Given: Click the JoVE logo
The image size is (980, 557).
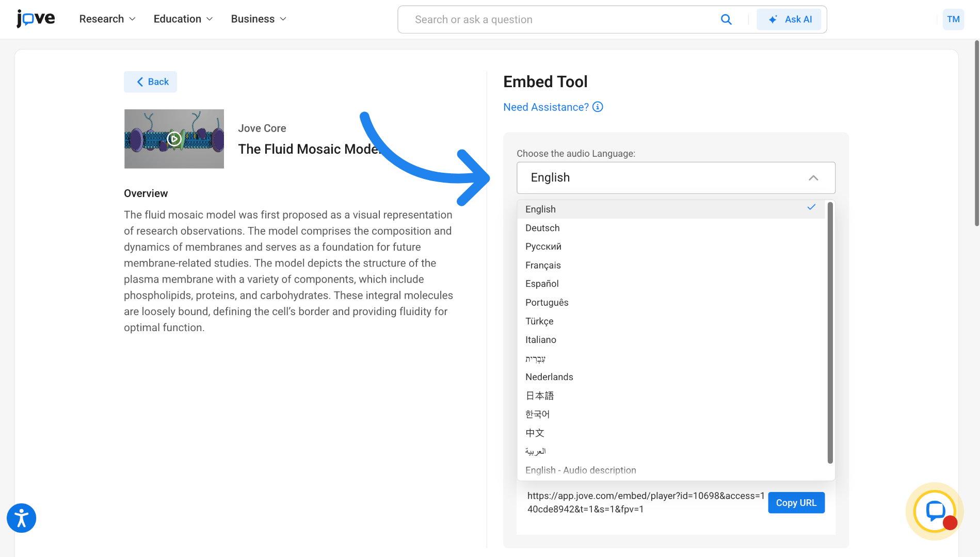Looking at the screenshot, I should tap(36, 19).
